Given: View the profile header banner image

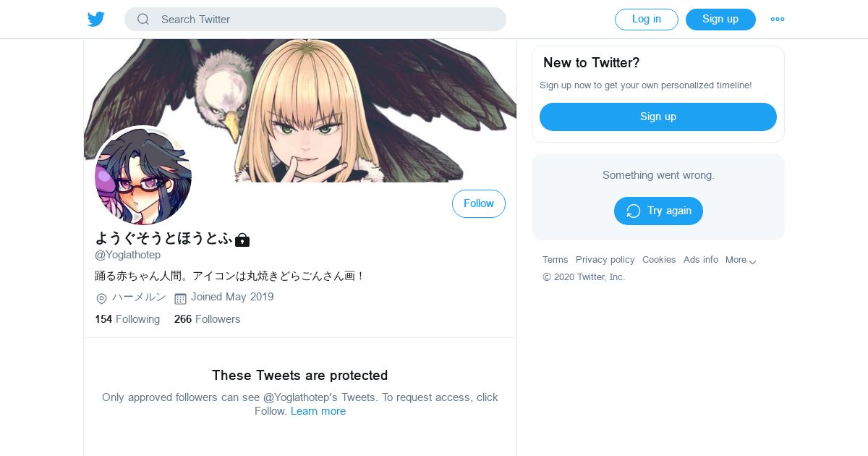Looking at the screenshot, I should point(300,111).
